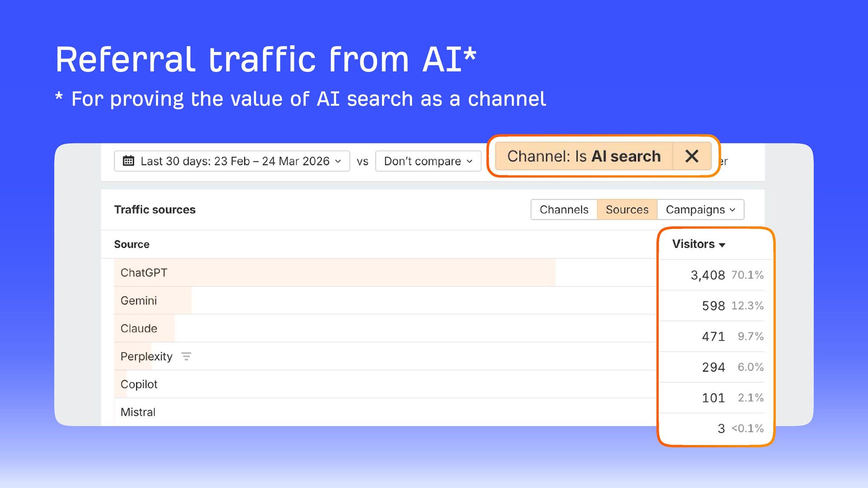Click the Perplexity source name
Image resolution: width=868 pixels, height=488 pixels.
146,357
